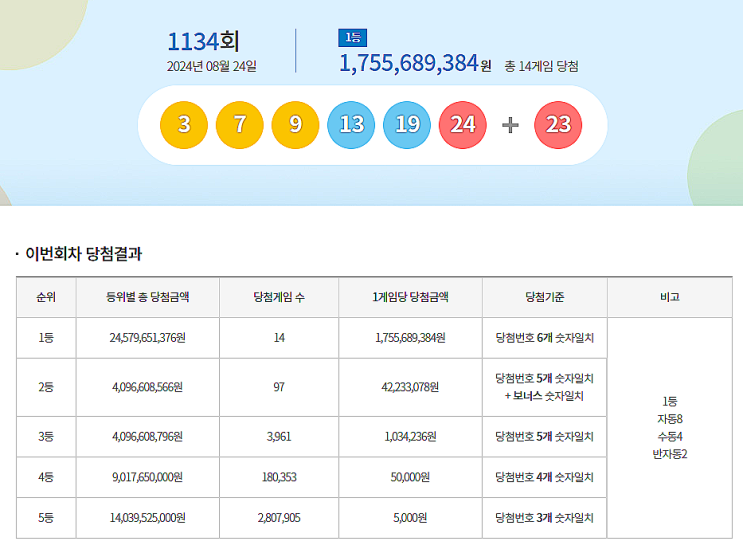This screenshot has height=553, width=743.
Task: Click winning games count 2,807,905
Action: 279,518
